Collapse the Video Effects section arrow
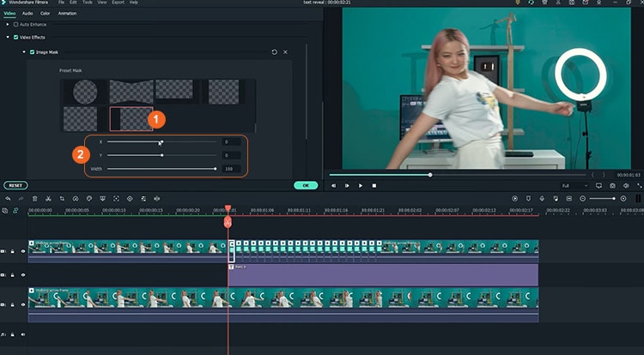 [x=7, y=37]
